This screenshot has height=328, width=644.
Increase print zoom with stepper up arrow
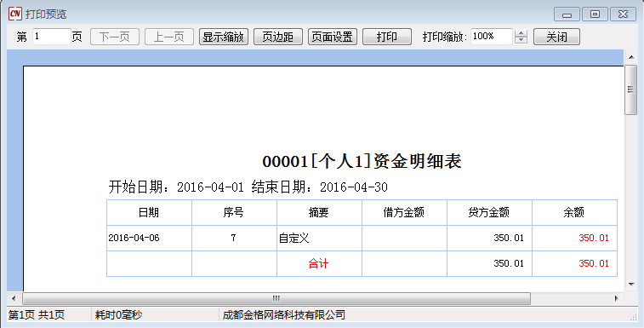pos(521,33)
